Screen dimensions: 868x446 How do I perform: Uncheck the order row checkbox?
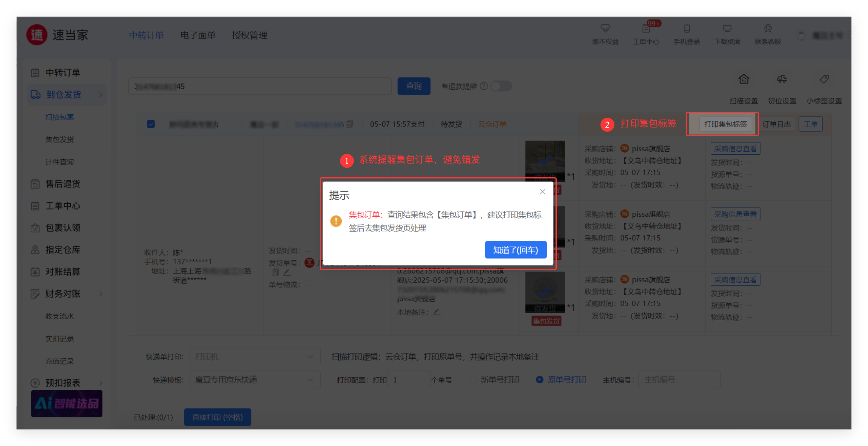tap(151, 124)
